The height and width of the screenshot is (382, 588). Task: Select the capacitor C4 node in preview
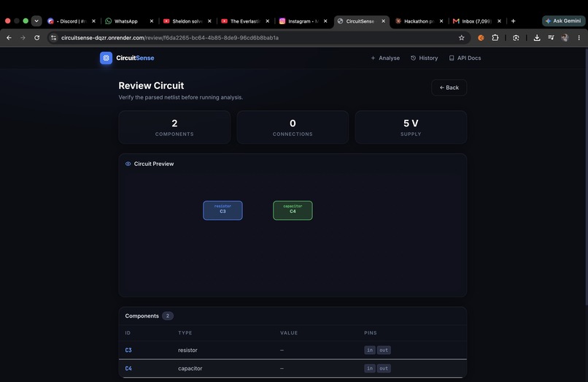click(293, 210)
